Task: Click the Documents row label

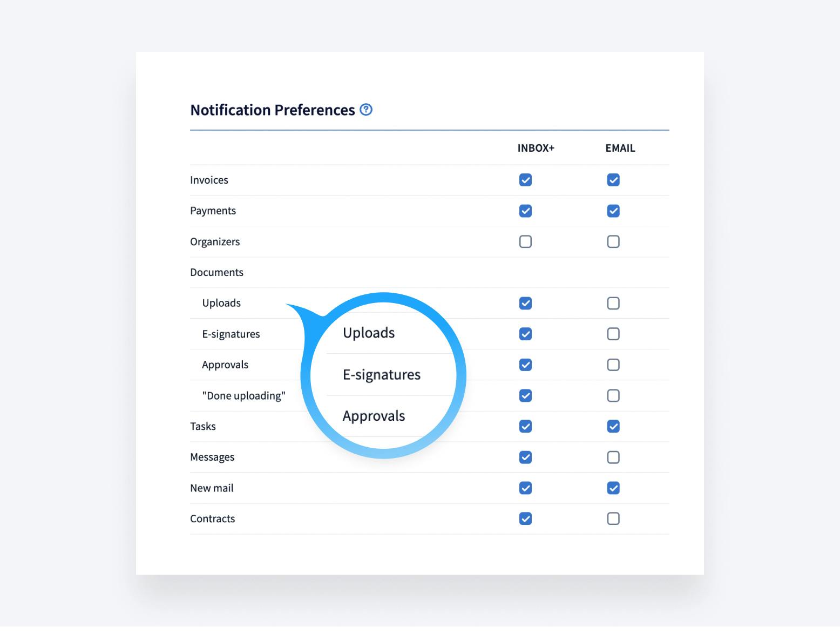Action: pyautogui.click(x=216, y=272)
